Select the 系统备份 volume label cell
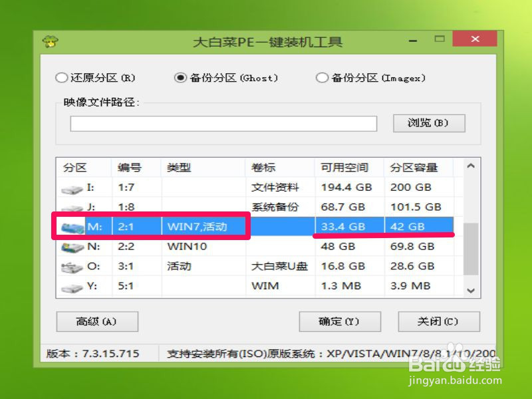The width and height of the screenshot is (532, 399). point(275,207)
